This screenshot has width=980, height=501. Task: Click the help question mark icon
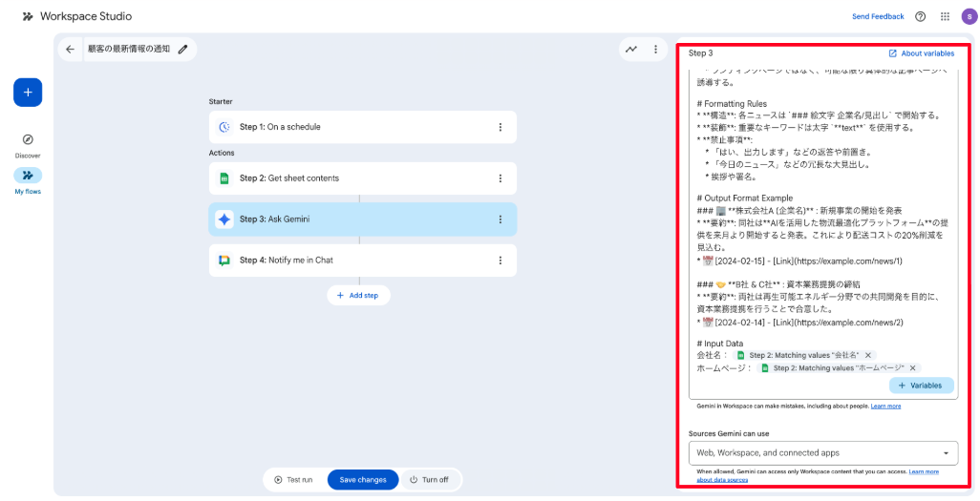coord(920,16)
